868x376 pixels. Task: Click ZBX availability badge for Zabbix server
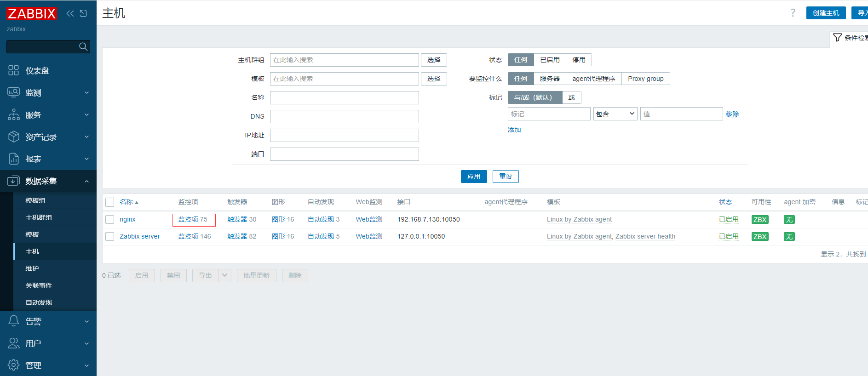coord(760,237)
